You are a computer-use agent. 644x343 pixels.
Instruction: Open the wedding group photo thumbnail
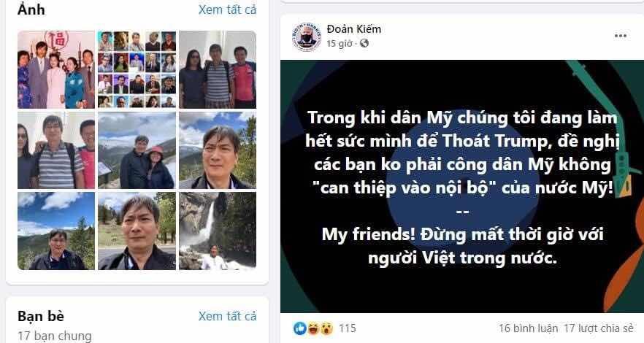tap(56, 70)
